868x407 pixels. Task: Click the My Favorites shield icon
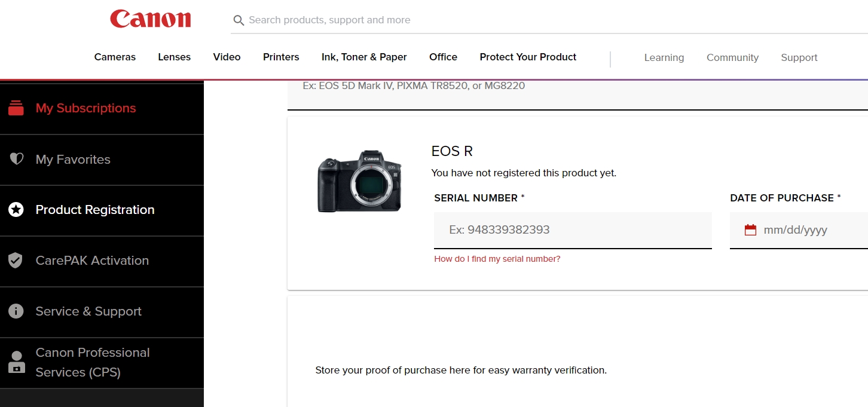pyautogui.click(x=16, y=159)
